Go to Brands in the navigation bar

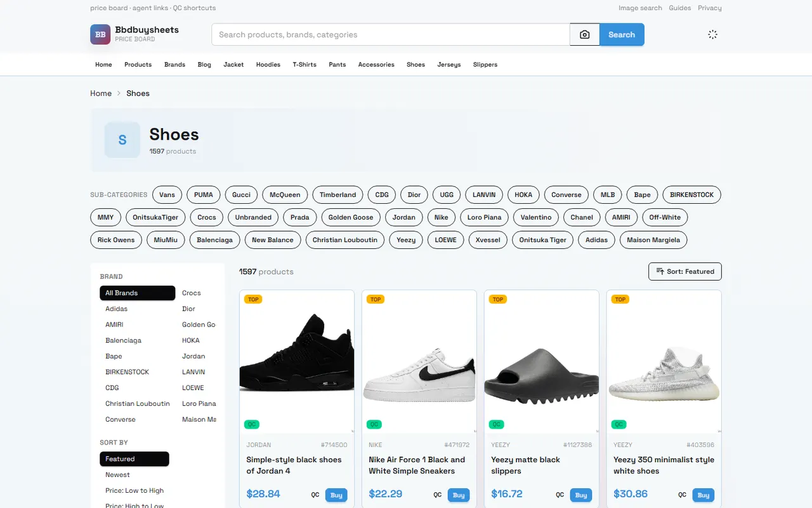[x=174, y=65]
